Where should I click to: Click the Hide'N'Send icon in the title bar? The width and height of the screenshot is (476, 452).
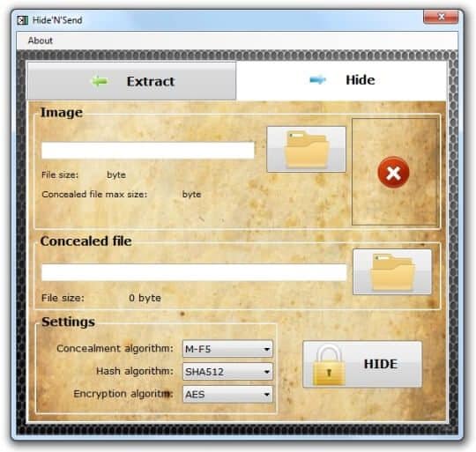click(23, 20)
